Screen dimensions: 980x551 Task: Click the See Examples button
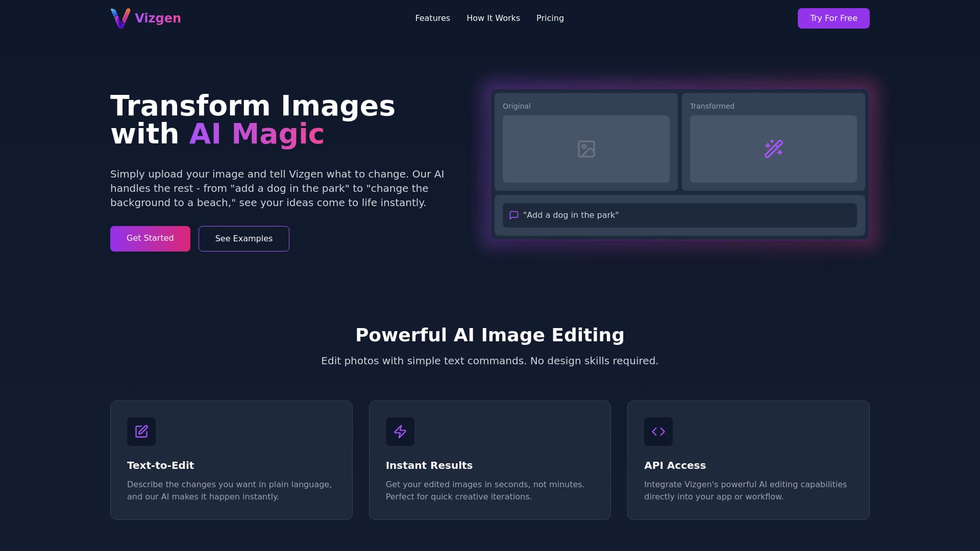[243, 239]
